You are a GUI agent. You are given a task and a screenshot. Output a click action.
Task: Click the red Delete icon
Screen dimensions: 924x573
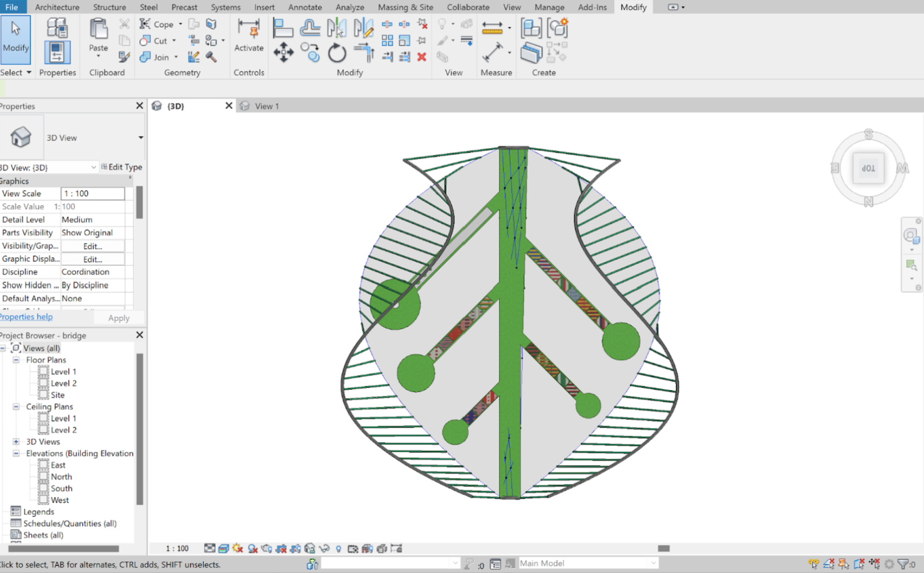422,57
